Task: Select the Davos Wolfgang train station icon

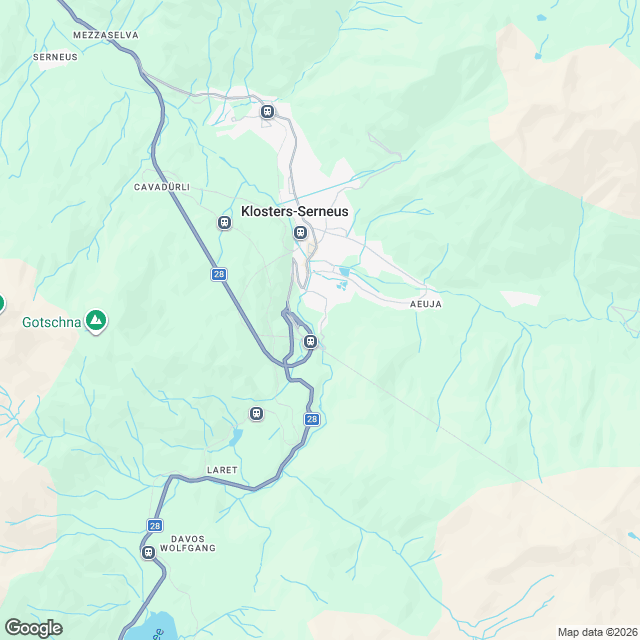Action: [x=149, y=553]
